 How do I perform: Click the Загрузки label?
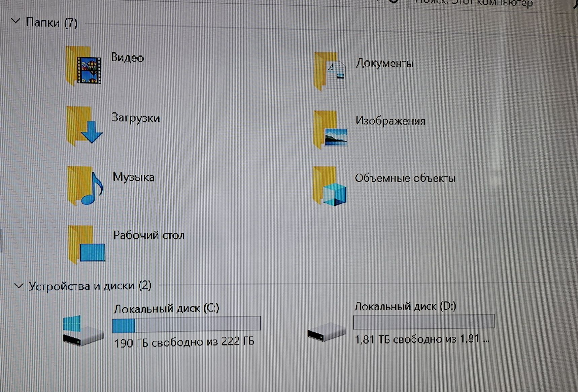[x=136, y=118]
